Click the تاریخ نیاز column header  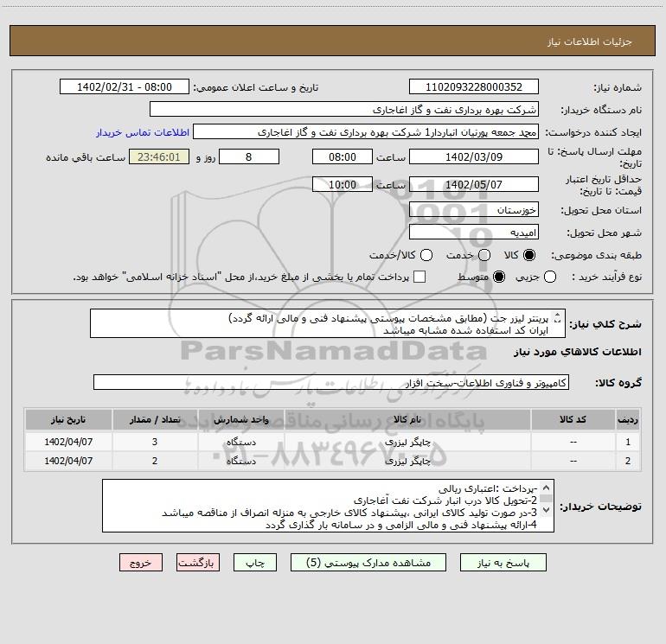tap(68, 419)
